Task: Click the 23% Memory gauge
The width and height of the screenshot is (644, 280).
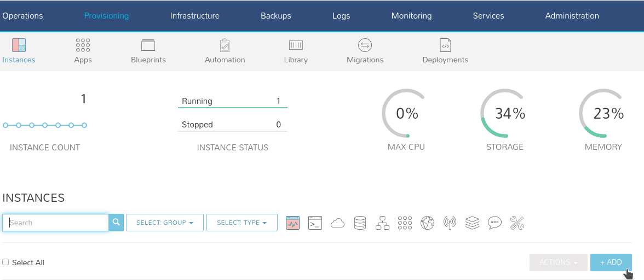Action: pos(603,113)
